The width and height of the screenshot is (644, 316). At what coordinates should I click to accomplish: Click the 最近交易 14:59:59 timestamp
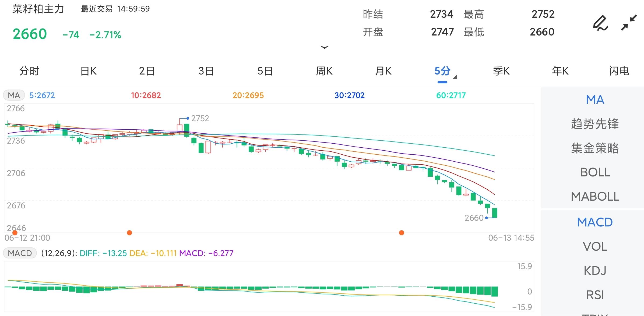pyautogui.click(x=115, y=9)
